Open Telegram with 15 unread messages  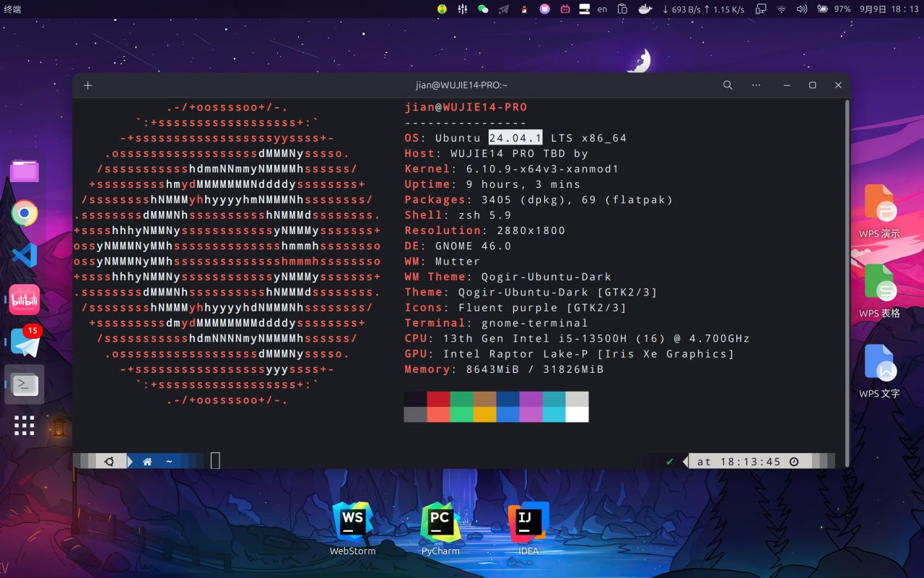click(x=25, y=341)
